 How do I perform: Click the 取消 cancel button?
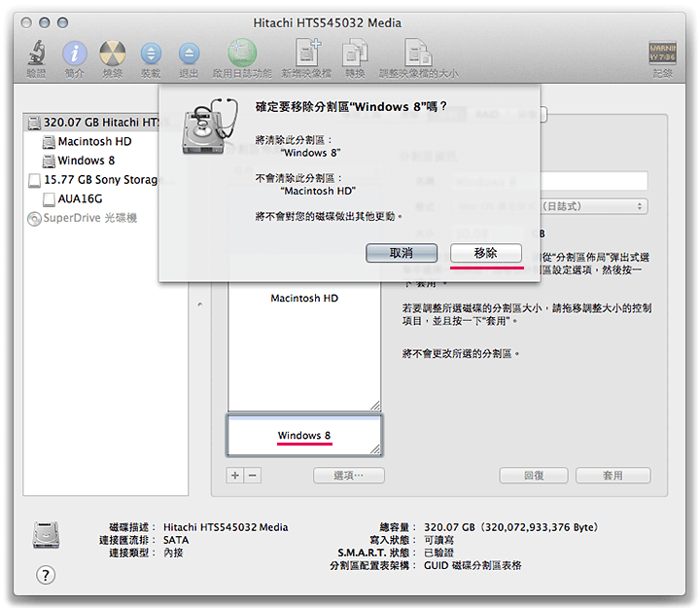pos(402,253)
